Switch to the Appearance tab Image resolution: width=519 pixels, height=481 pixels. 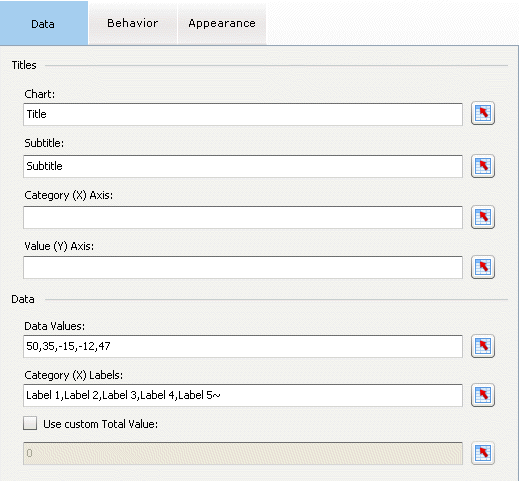[222, 23]
